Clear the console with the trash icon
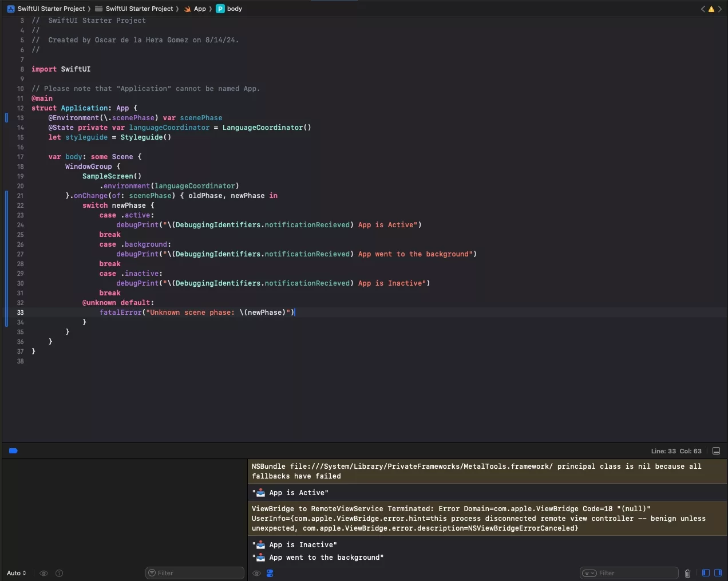The width and height of the screenshot is (728, 581). coord(687,573)
